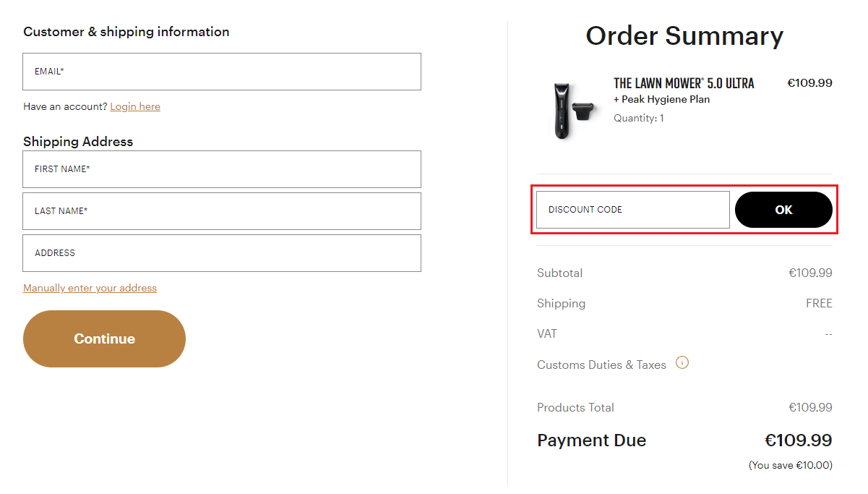Click the FREE shipping value

tap(819, 304)
